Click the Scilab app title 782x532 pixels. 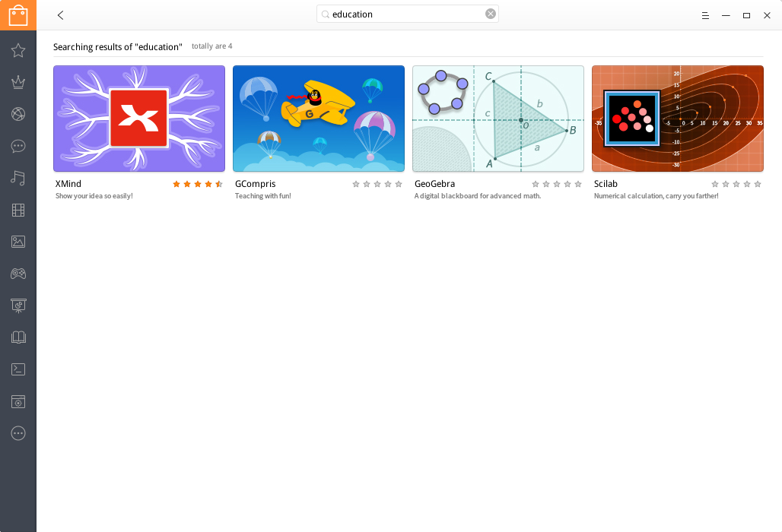(606, 184)
